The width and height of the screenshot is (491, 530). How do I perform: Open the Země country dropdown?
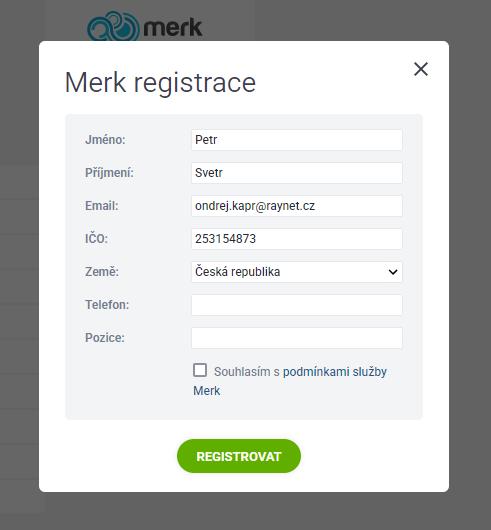tap(297, 272)
